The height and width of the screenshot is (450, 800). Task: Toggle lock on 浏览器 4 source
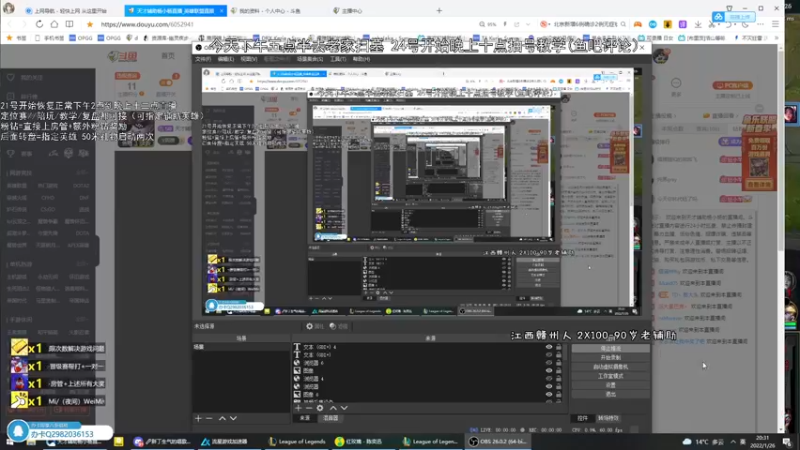pyautogui.click(x=559, y=379)
